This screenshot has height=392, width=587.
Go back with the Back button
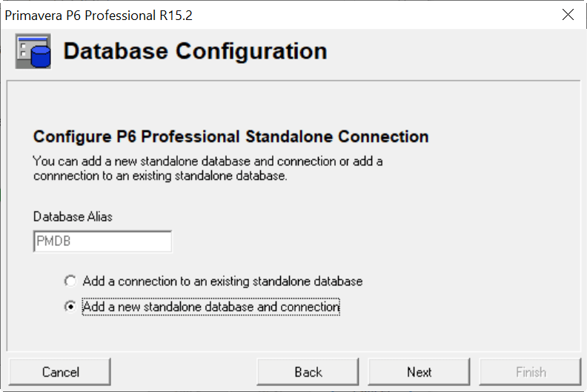(x=308, y=372)
